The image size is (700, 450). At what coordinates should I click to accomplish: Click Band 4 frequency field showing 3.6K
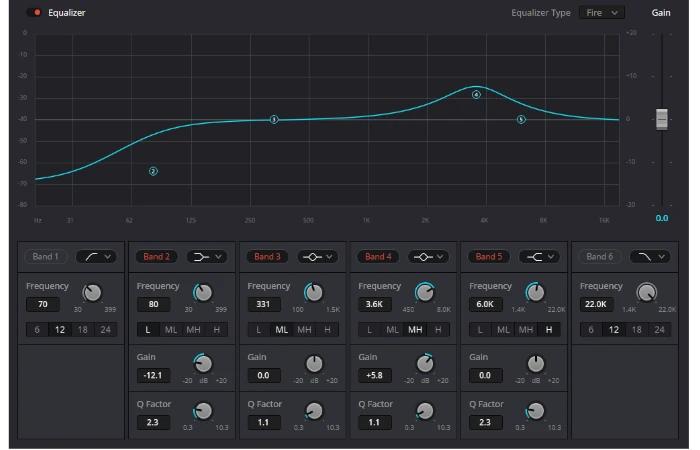[x=375, y=304]
